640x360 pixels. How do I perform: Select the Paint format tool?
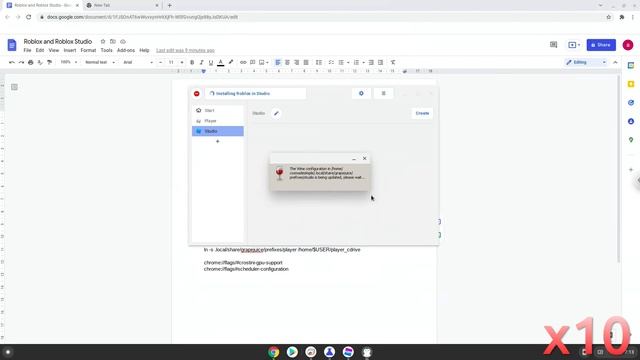pyautogui.click(x=49, y=62)
